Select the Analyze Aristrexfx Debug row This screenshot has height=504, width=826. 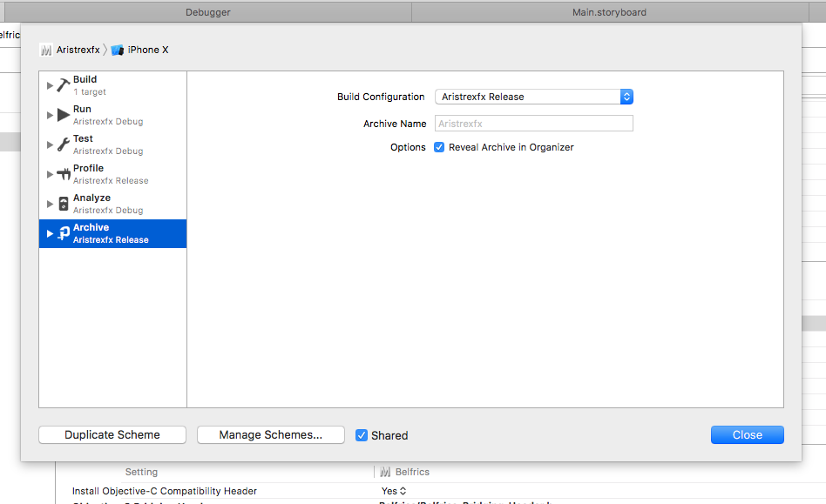click(x=112, y=204)
